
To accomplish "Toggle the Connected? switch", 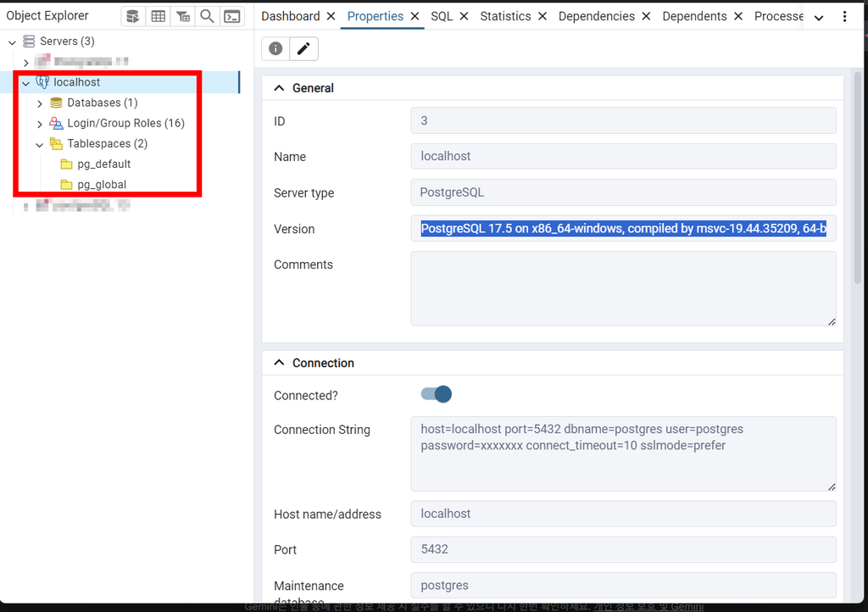I will 437,394.
